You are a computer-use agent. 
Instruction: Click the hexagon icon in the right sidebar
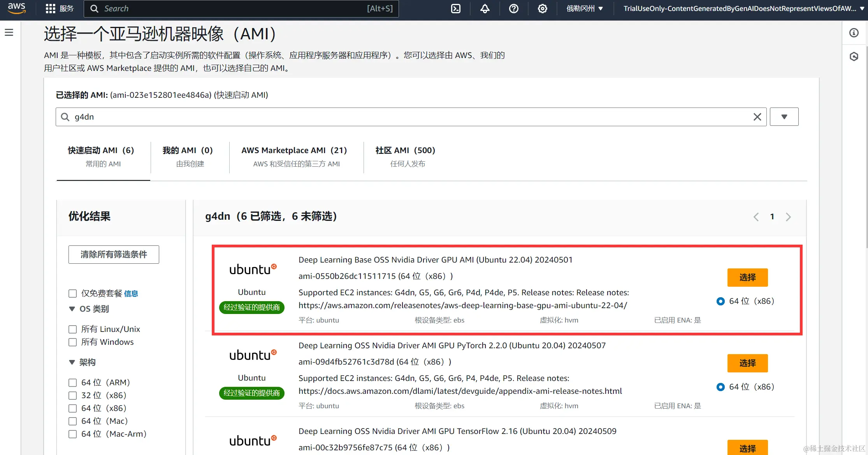(854, 56)
